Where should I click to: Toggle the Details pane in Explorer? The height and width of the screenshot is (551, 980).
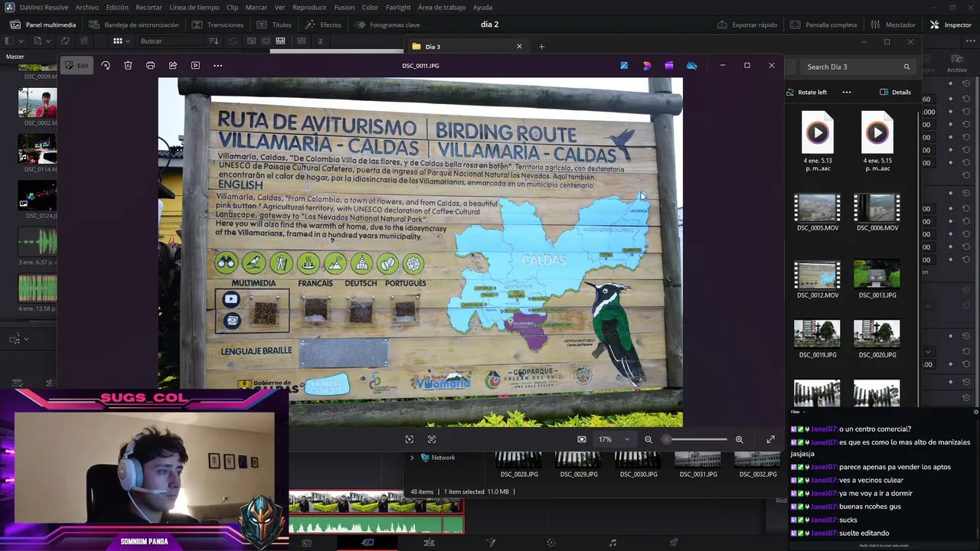click(896, 92)
